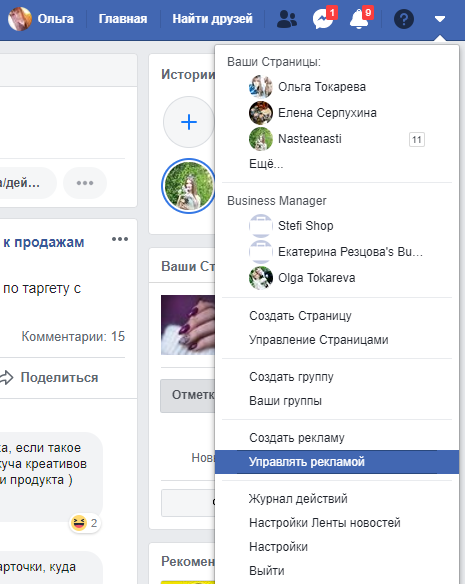Switch to Nasteanasti page

tap(310, 139)
